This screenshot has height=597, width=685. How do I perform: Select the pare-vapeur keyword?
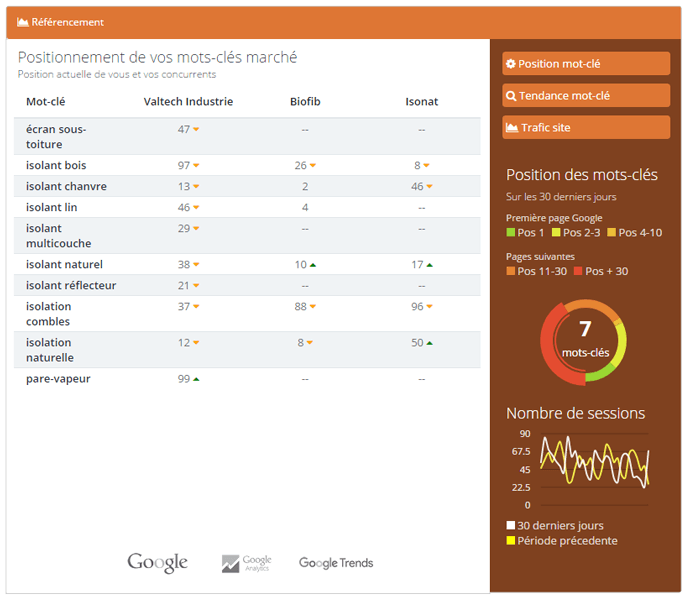point(58,379)
